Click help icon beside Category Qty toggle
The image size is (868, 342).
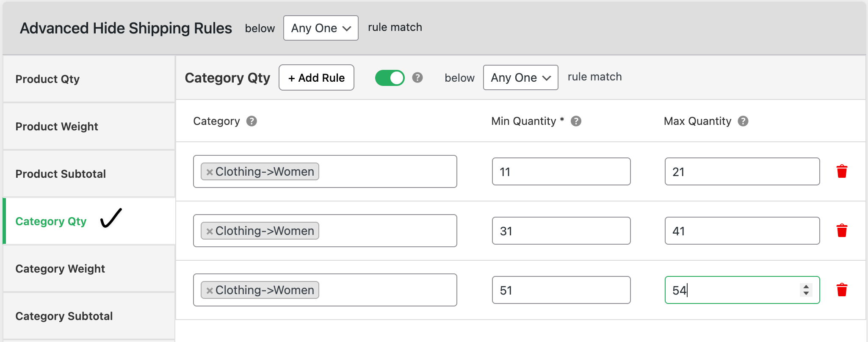click(x=417, y=77)
